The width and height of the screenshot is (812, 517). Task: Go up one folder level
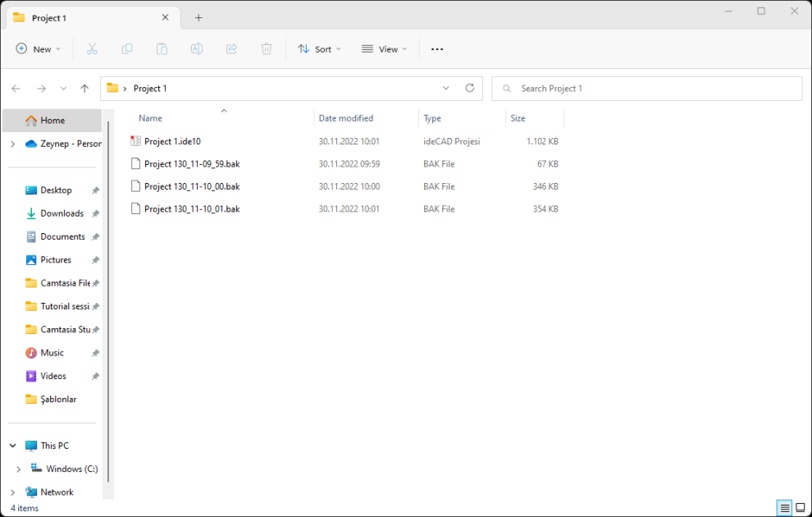click(84, 89)
